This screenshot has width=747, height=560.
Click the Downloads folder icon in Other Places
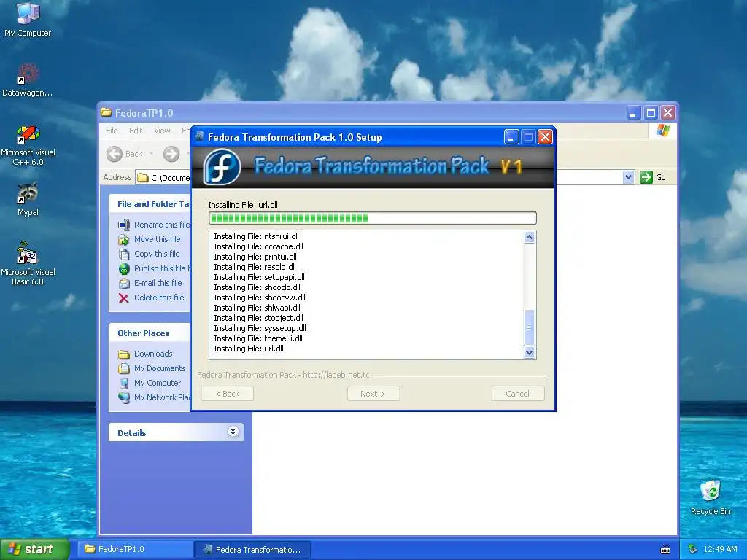tap(124, 354)
